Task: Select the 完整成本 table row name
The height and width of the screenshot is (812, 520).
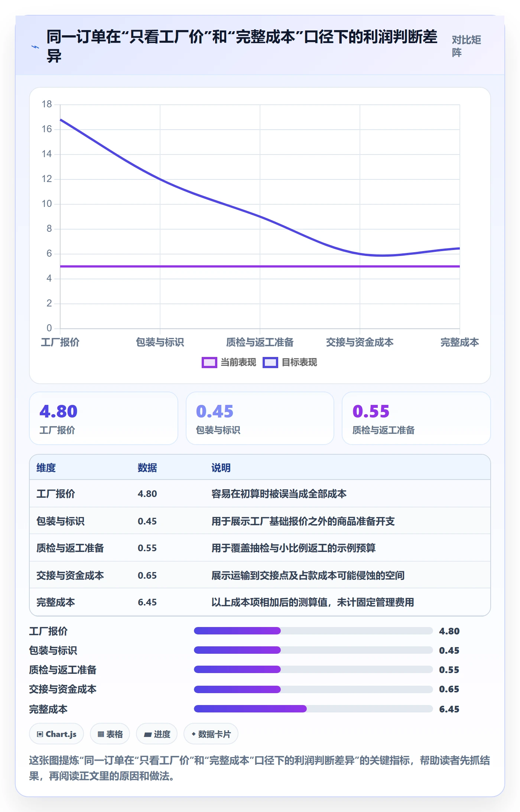Action: (56, 602)
